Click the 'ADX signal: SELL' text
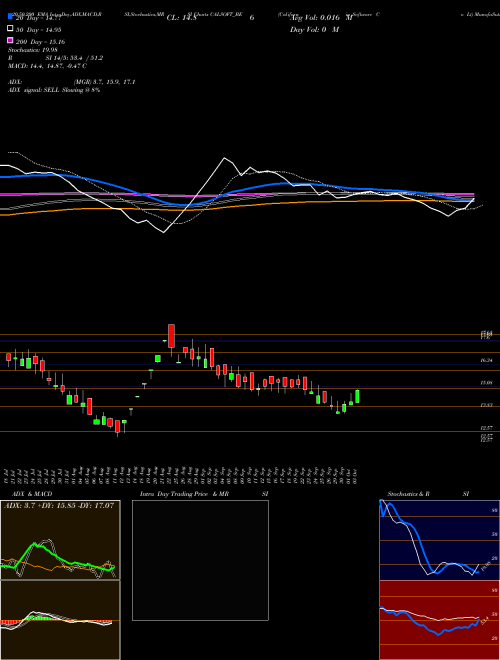This screenshot has height=660, width=500. pos(34,90)
